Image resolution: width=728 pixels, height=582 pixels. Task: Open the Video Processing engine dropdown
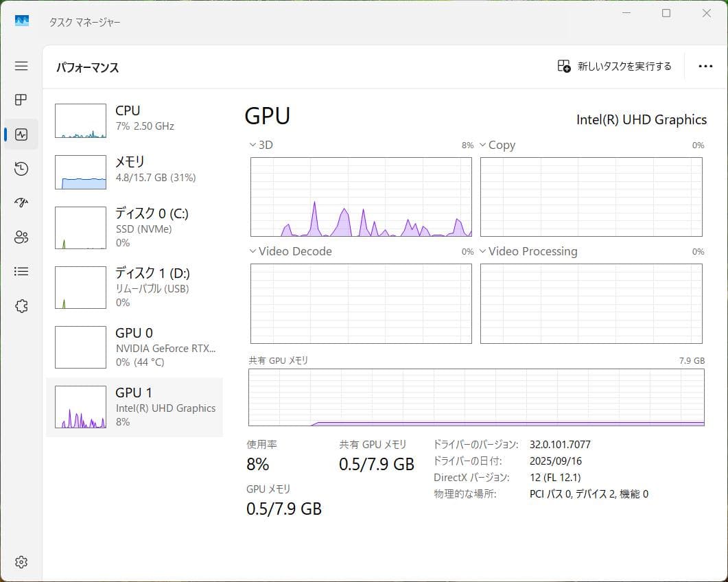click(x=483, y=252)
